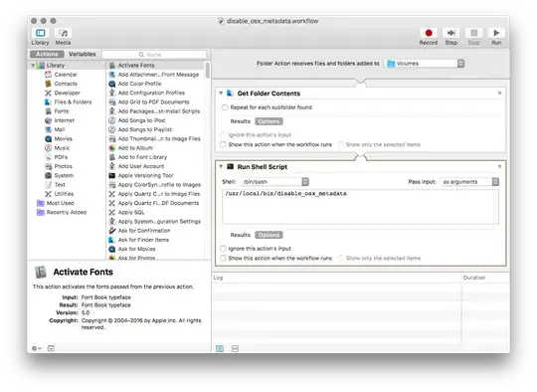Open Results in Run Shell Script

tap(241, 235)
